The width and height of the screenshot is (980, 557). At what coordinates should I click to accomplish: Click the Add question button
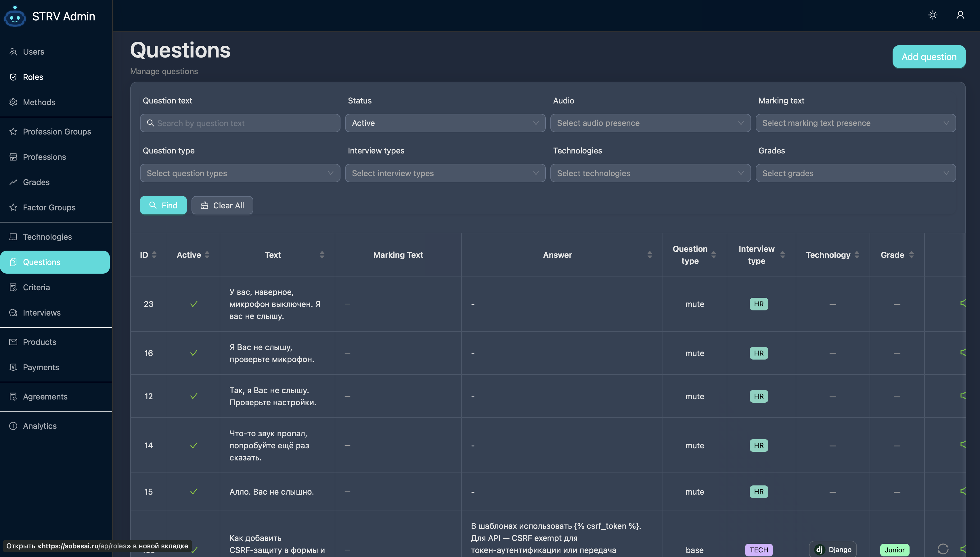929,57
